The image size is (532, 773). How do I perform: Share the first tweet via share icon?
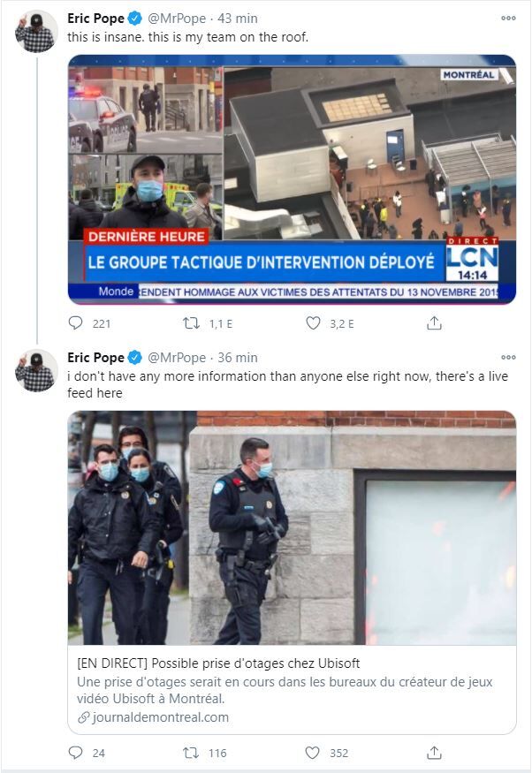(x=434, y=323)
